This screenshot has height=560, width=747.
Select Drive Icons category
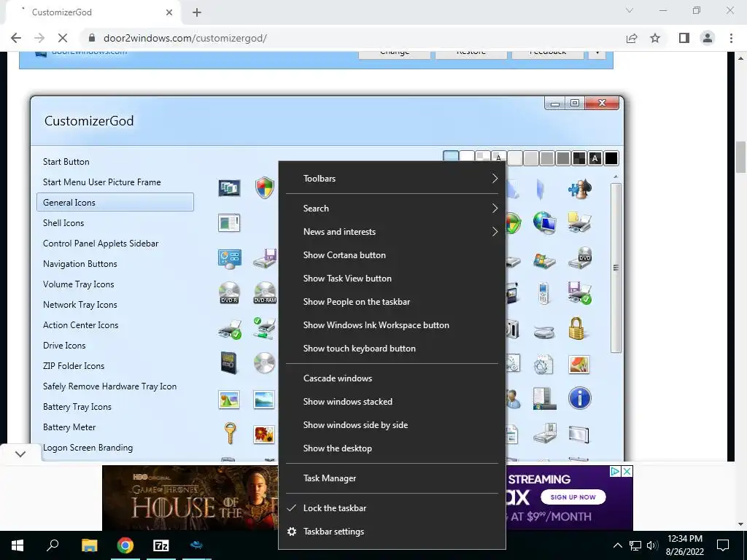64,345
